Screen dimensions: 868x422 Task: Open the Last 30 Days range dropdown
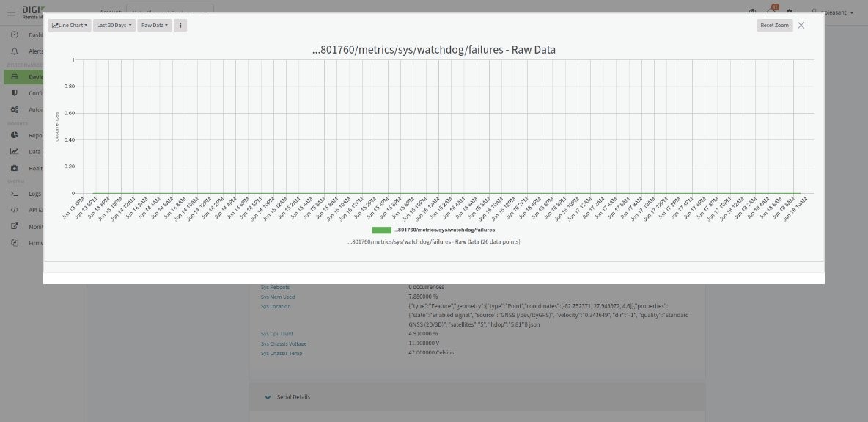tap(114, 26)
